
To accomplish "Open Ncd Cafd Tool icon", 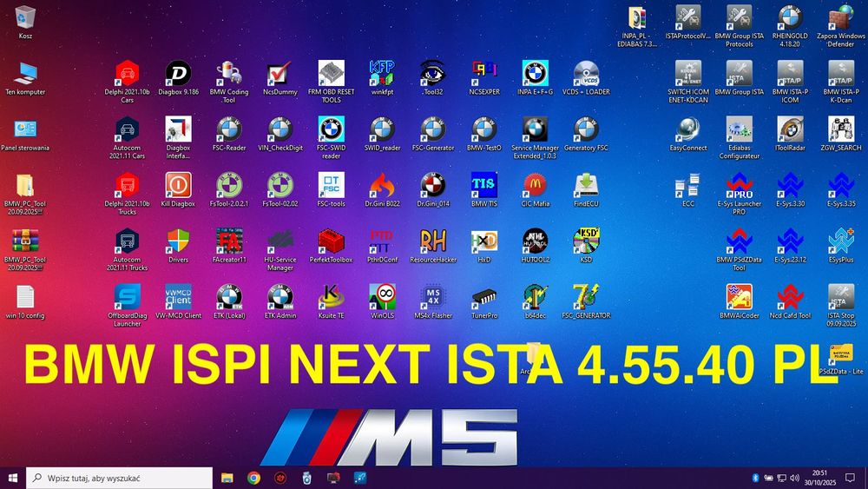I will point(790,297).
